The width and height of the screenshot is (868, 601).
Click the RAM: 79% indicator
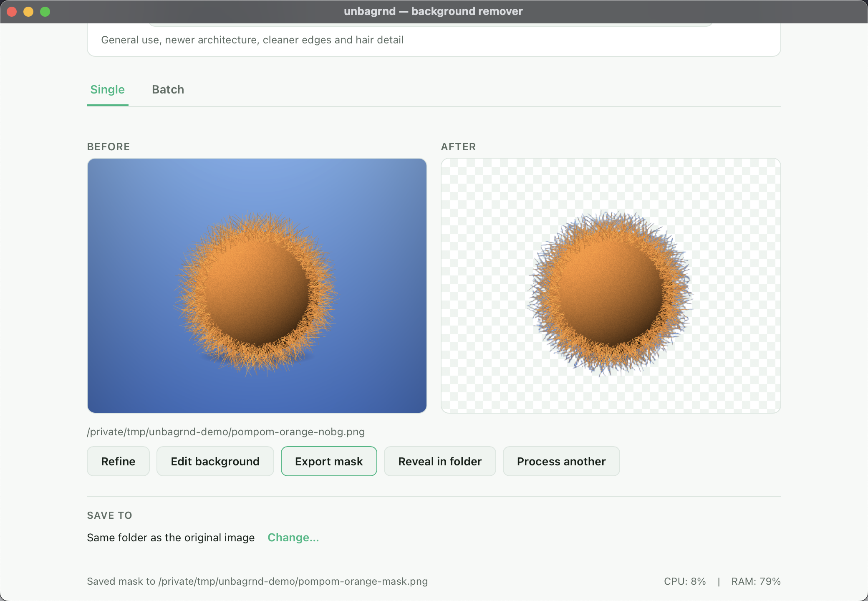point(756,581)
